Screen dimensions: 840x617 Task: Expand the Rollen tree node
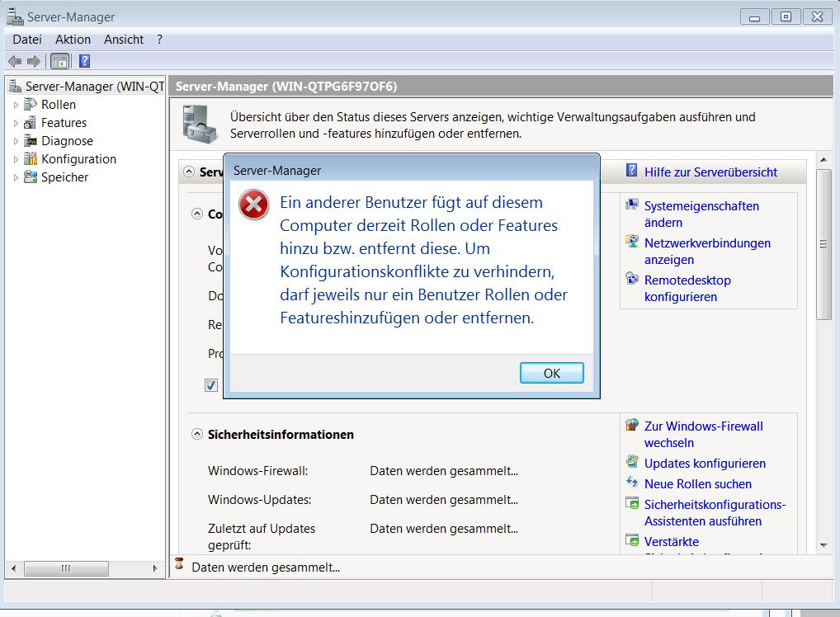(16, 105)
